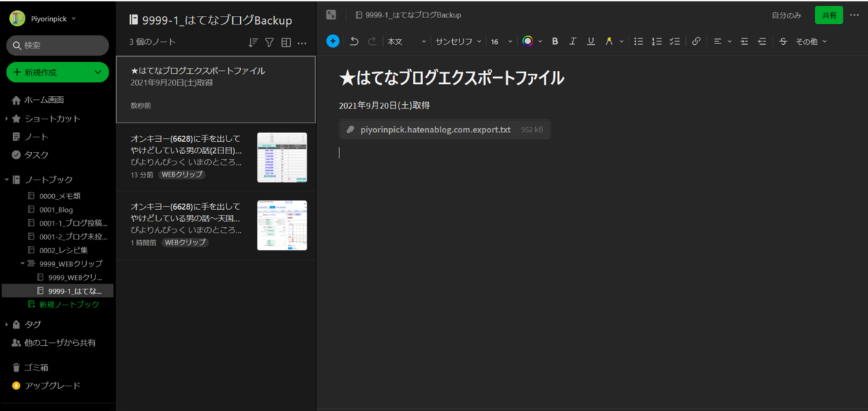Expand the ショートカット section arrow
Viewport: 868px width, 411px height.
coord(7,119)
